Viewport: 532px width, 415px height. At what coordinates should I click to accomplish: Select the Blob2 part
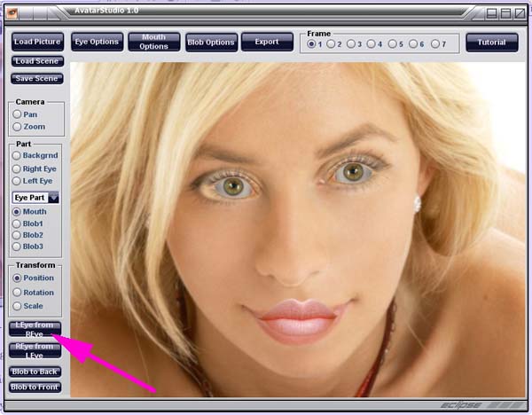coord(16,235)
